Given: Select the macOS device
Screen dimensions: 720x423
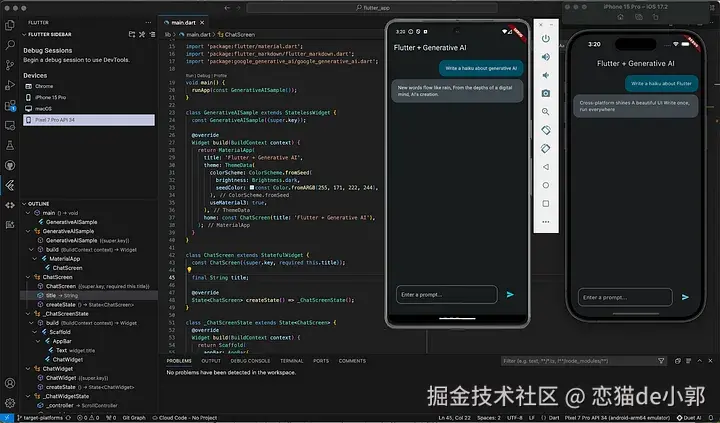Looking at the screenshot, I should coord(89,109).
